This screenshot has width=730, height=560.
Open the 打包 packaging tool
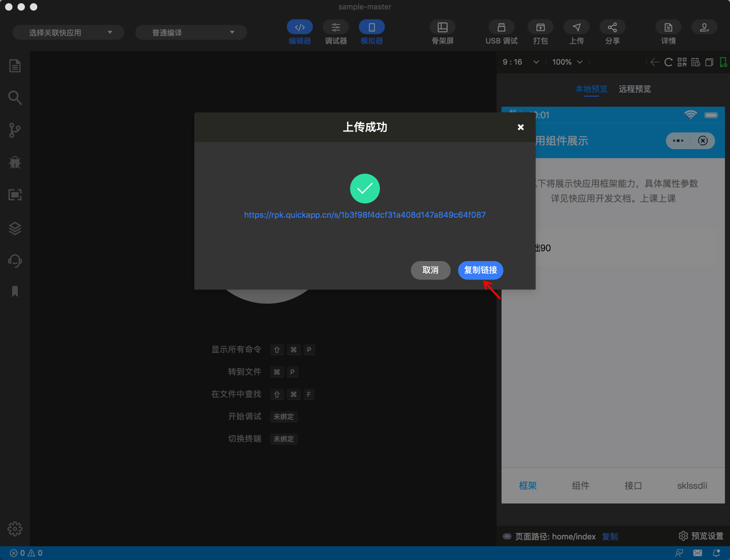pos(540,31)
